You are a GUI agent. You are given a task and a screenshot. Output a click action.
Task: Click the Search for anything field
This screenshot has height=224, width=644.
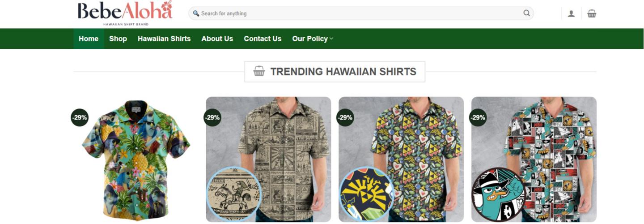point(358,13)
